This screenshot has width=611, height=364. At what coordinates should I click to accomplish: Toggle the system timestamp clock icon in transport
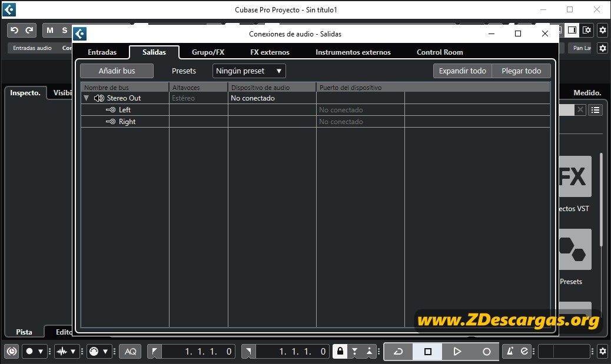pyautogui.click(x=12, y=352)
